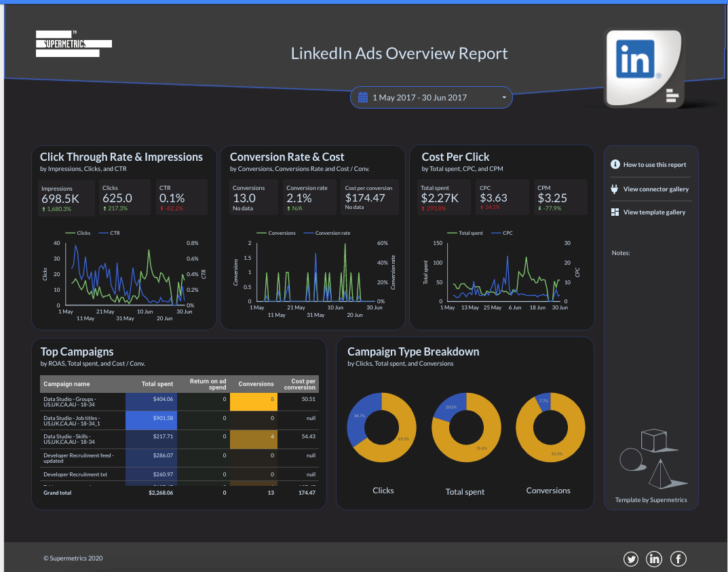Click the Conversions 13.0 scorecard
This screenshot has height=572, width=728.
click(253, 197)
